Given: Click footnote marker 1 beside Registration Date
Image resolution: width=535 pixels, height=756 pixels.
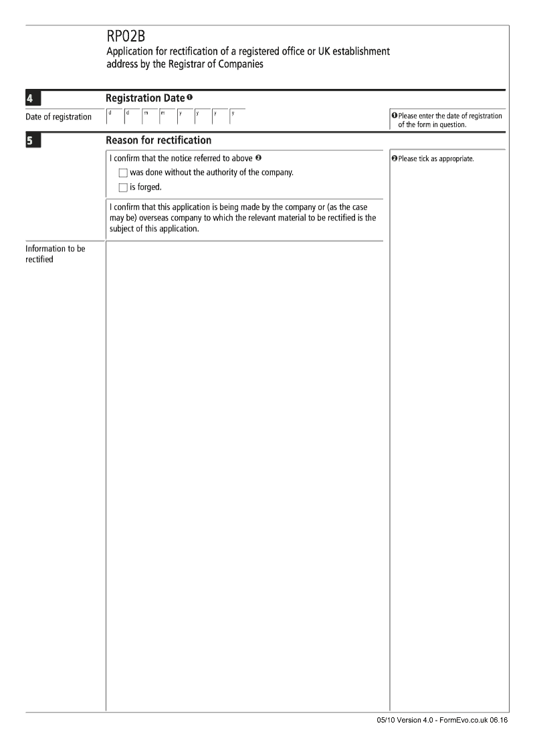Looking at the screenshot, I should pyautogui.click(x=190, y=98).
